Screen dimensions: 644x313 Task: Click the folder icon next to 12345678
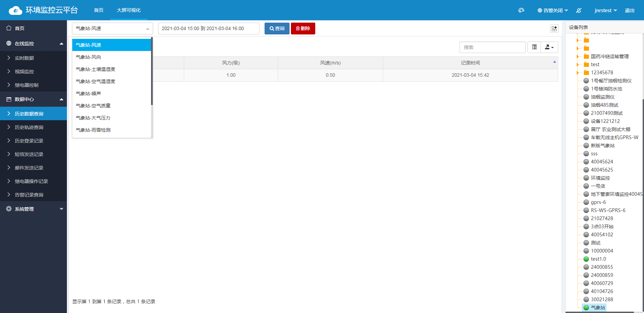pos(587,73)
